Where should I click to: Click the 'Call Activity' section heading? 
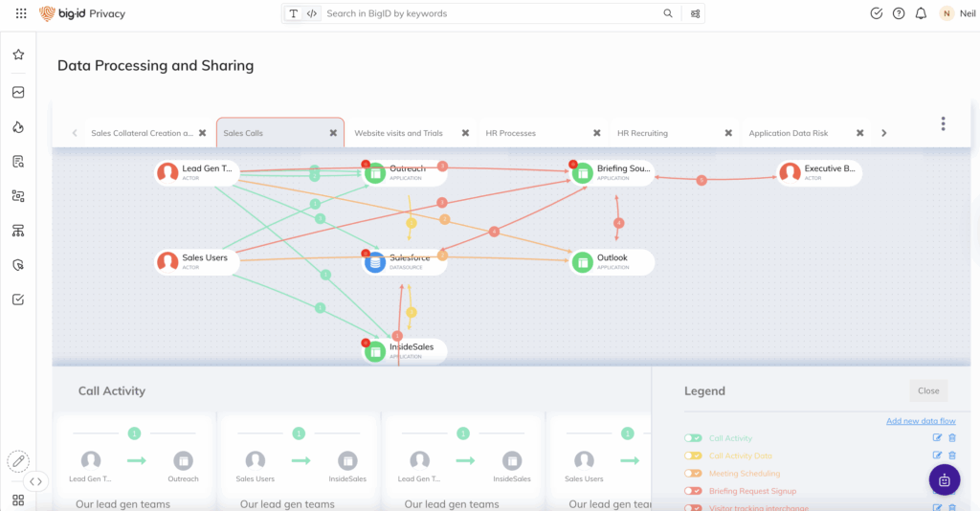click(x=112, y=390)
